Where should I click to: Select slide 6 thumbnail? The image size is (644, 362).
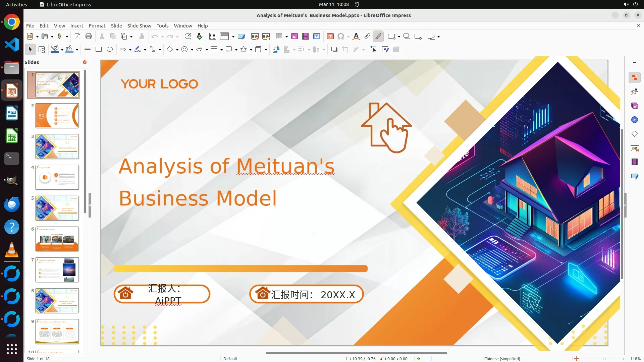(x=57, y=239)
